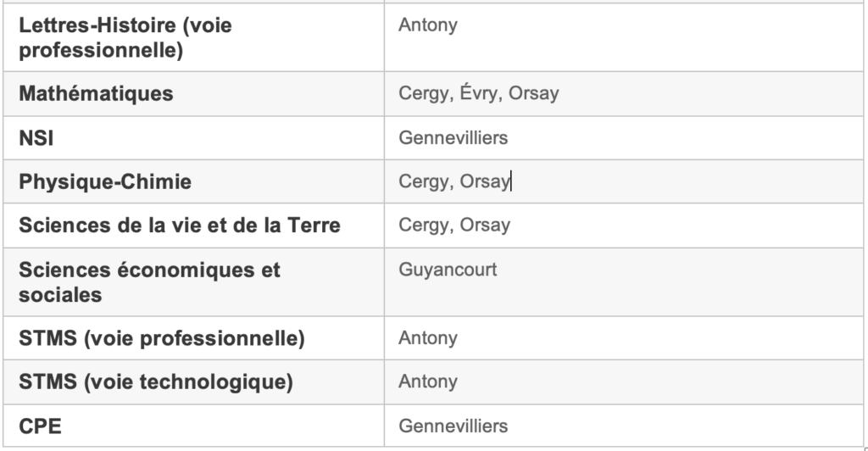Click Cergy in the Physique-Chimie row
Image resolution: width=868 pixels, height=451 pixels.
pyautogui.click(x=423, y=181)
